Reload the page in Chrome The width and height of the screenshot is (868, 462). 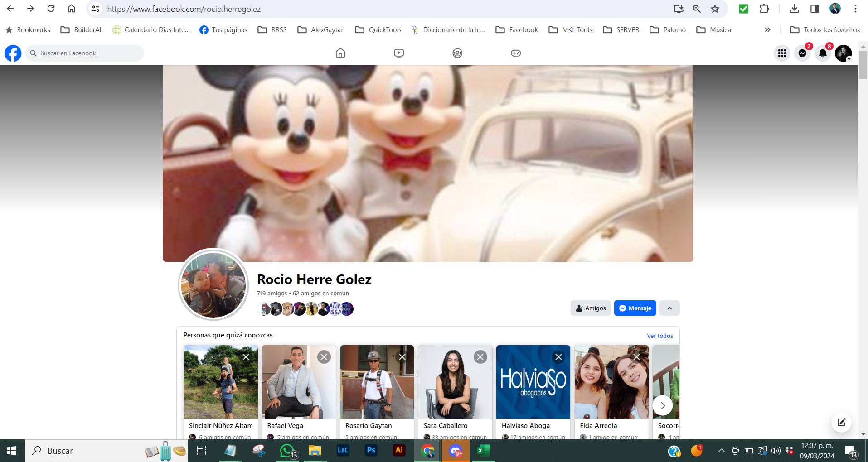coord(51,9)
